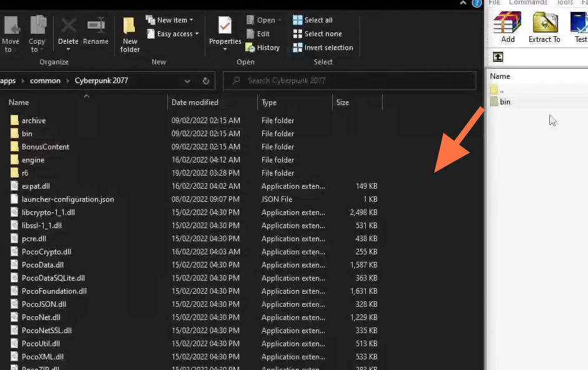Open the Properties dropdown arrow

click(x=225, y=49)
